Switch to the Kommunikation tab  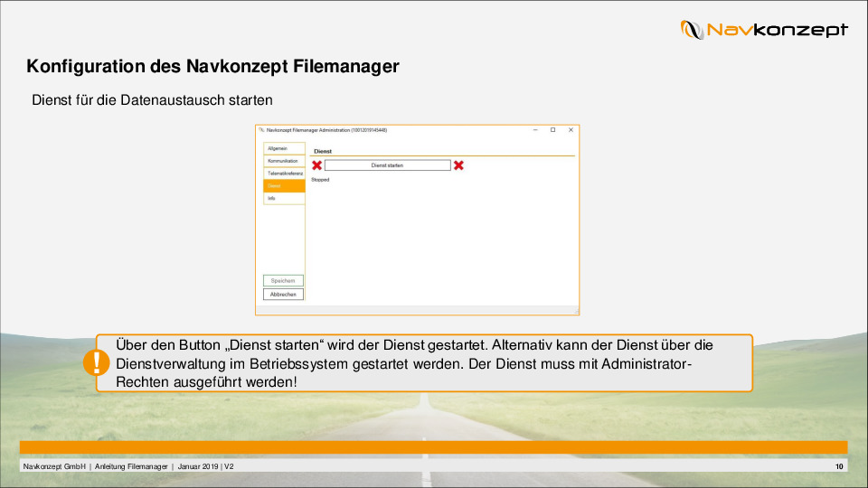[x=284, y=161]
